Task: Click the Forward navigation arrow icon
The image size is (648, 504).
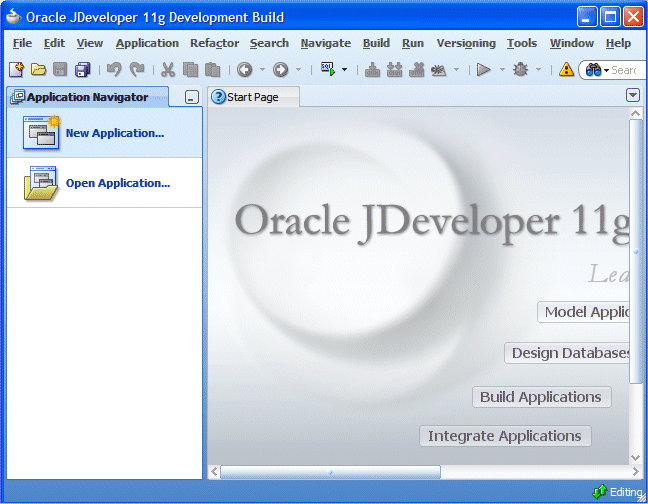Action: click(x=281, y=69)
